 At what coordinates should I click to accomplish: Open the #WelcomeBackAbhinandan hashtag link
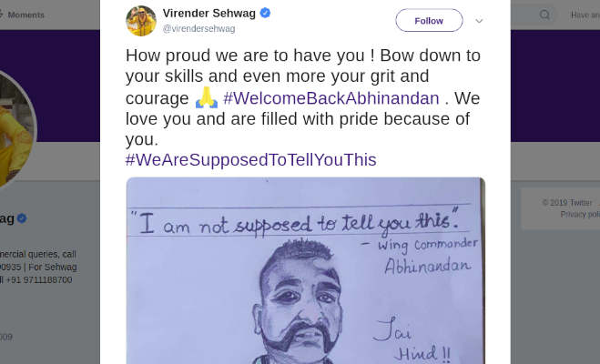(331, 98)
